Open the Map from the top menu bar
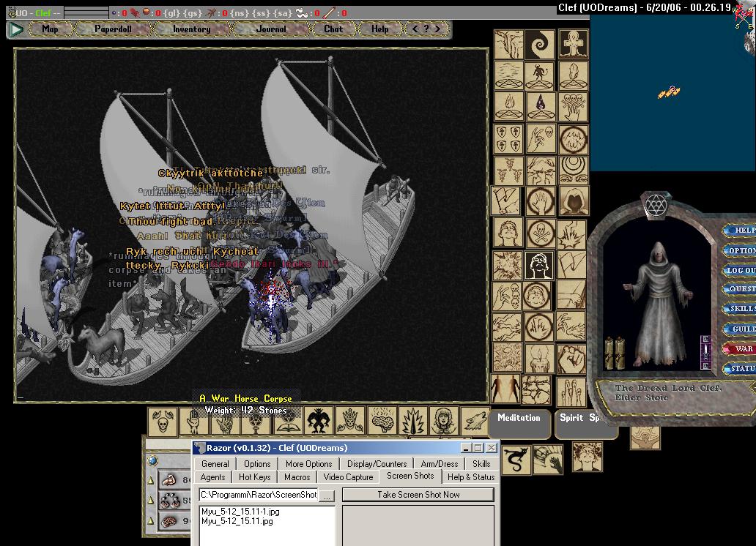756x546 pixels. pos(50,29)
